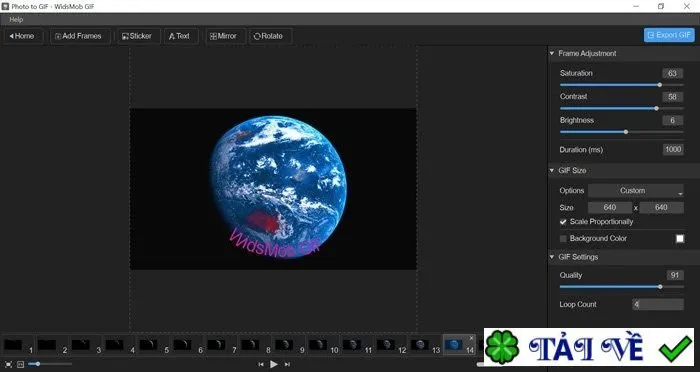This screenshot has width=700, height=372.
Task: Click the Duration (ms) field showing 1000
Action: click(x=673, y=150)
